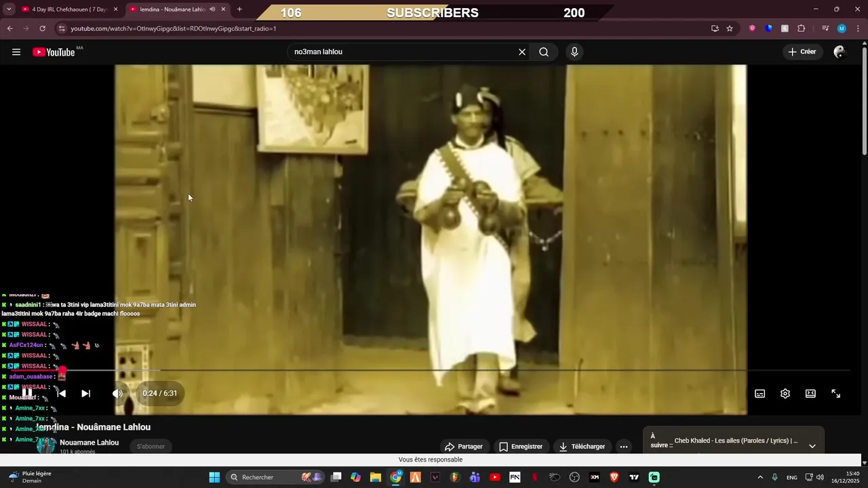This screenshot has height=488, width=868.
Task: Open Task View on taskbar
Action: (336, 477)
